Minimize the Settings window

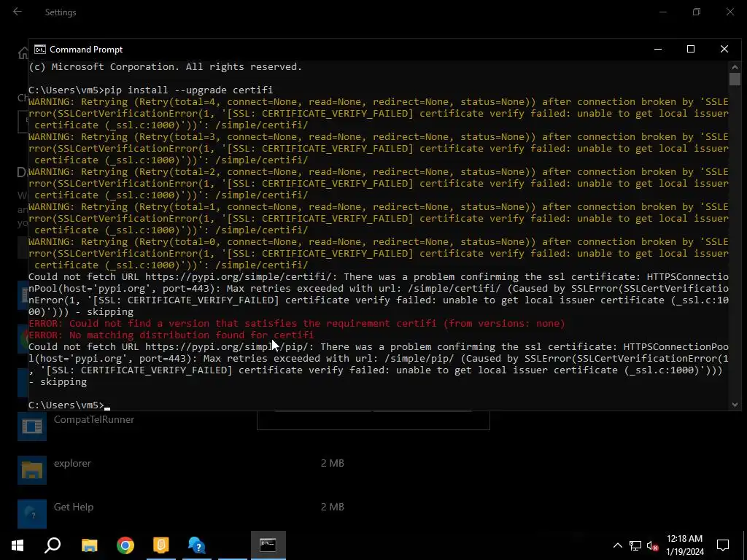(x=662, y=12)
